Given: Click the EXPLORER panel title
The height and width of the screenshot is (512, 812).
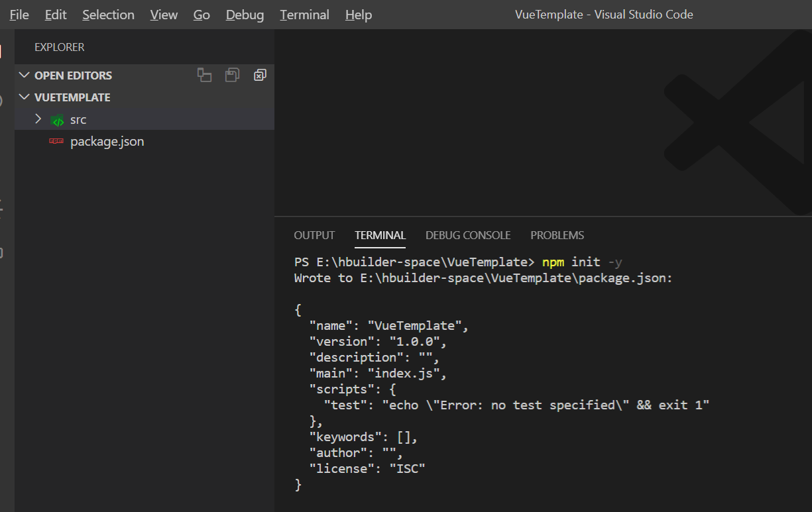Looking at the screenshot, I should (x=60, y=48).
